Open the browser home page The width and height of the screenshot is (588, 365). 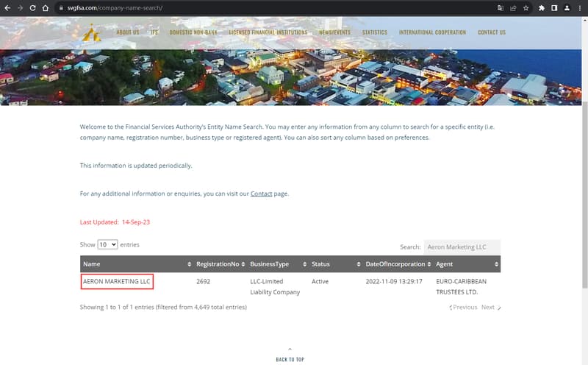[x=46, y=8]
